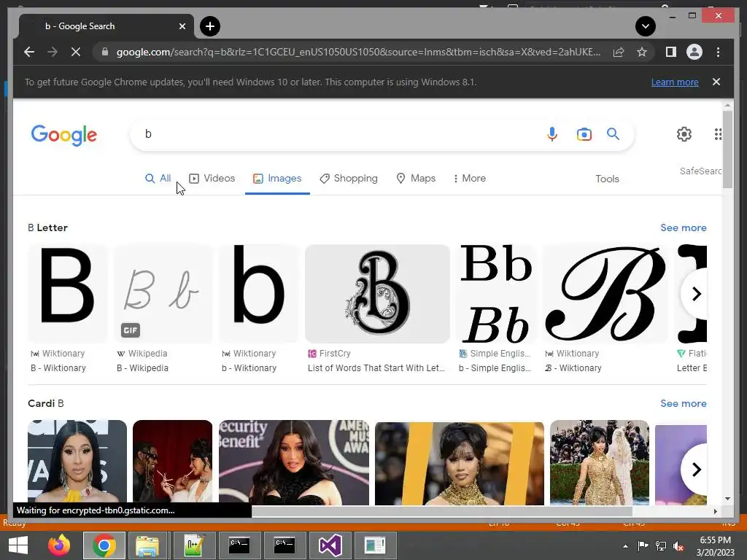The width and height of the screenshot is (747, 560).
Task: Open Google quick settings gear
Action: [684, 134]
